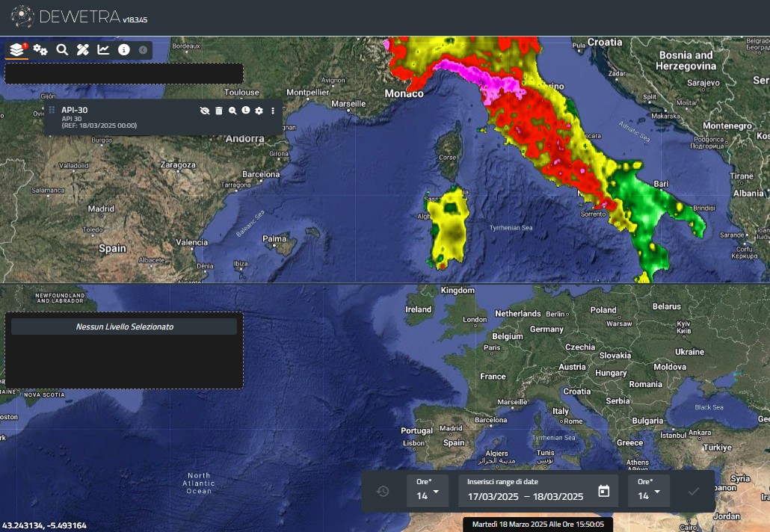Select the drawing tools icon
The width and height of the screenshot is (770, 532).
pos(83,50)
